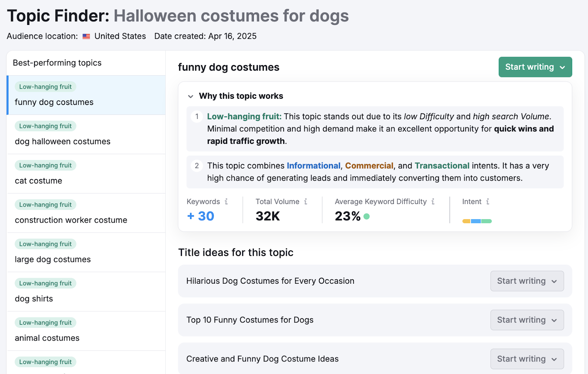
Task: Click the United States flag icon
Action: coord(86,36)
